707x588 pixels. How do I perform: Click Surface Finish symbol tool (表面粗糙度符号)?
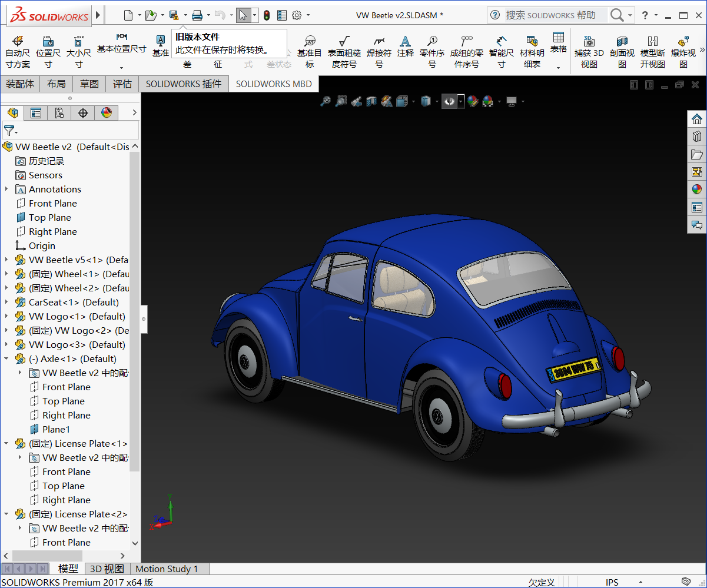[x=344, y=52]
